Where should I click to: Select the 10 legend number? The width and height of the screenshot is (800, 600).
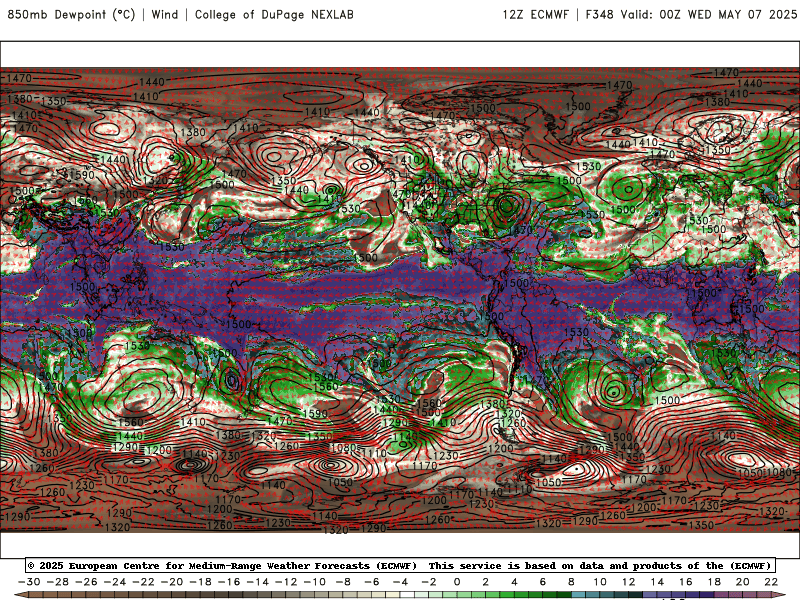coord(600,582)
